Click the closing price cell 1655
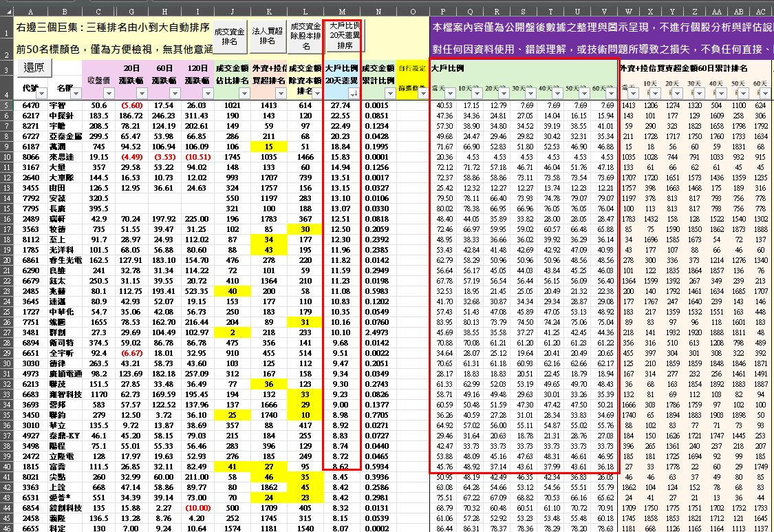 click(98, 322)
